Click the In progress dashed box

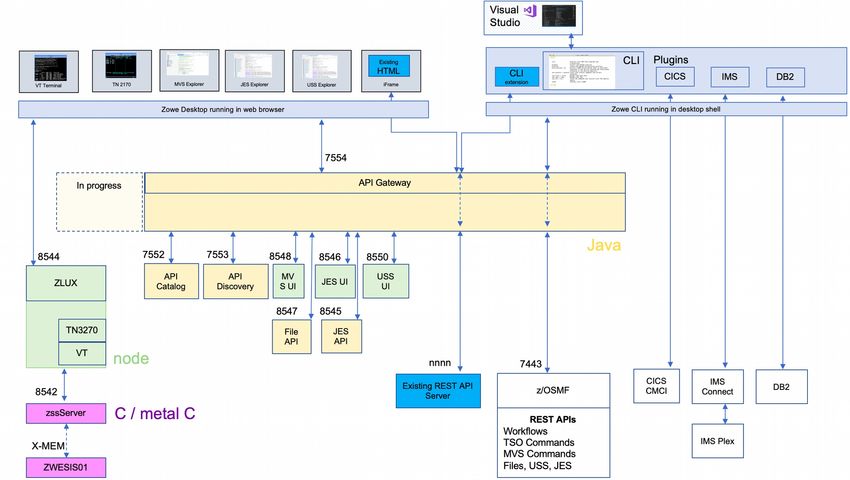point(100,202)
